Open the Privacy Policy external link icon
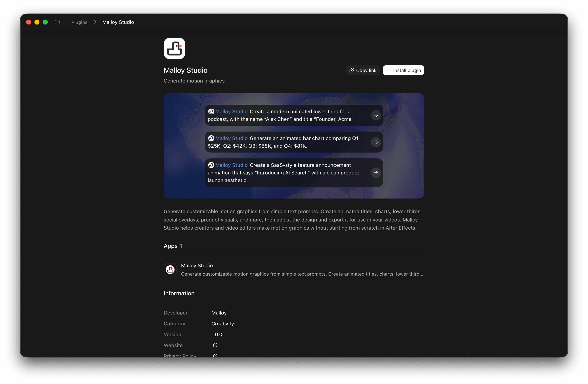Image resolution: width=588 pixels, height=384 pixels. (215, 356)
